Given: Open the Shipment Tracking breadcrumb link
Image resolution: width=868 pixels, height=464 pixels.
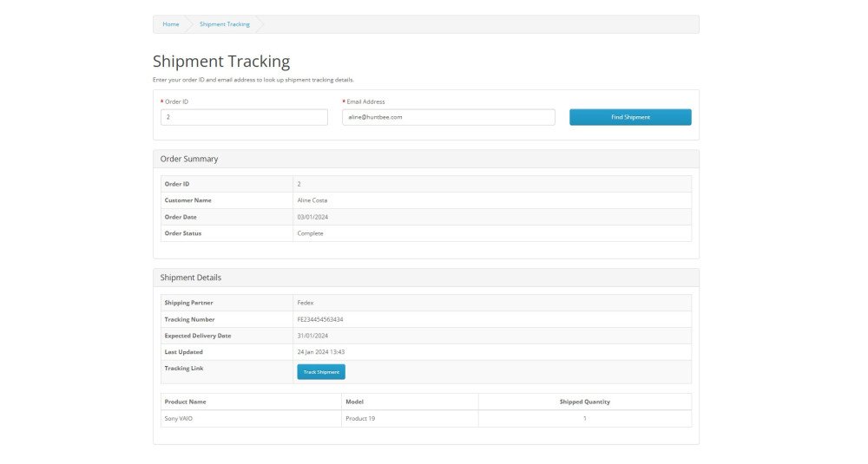Looking at the screenshot, I should click(224, 24).
